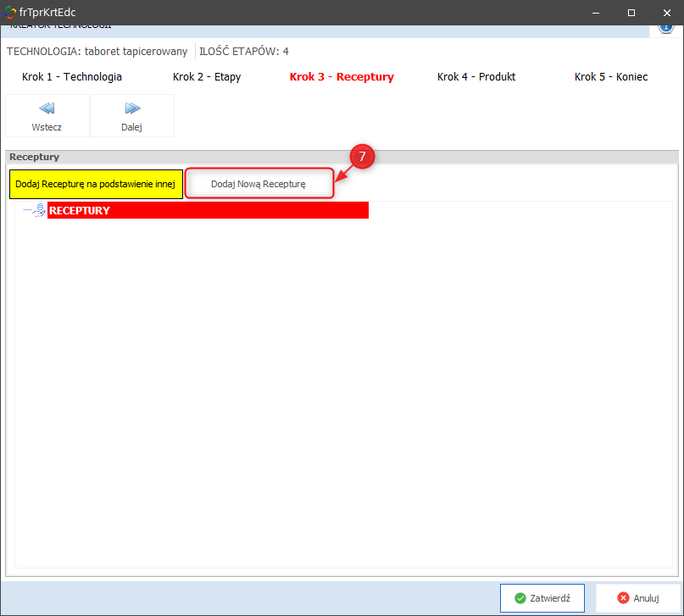Confirm with the Zatwierdź button
This screenshot has height=616, width=684.
542,597
